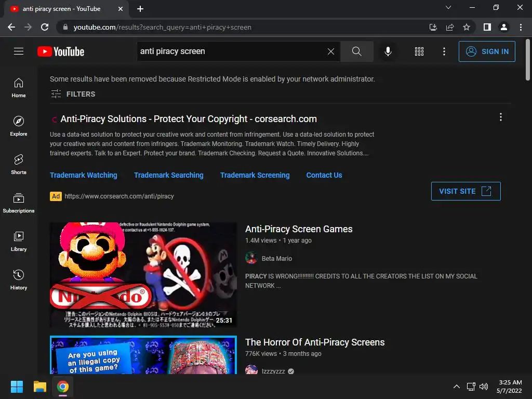Open The Horror Of Anti-Piracy Screens title

[315, 342]
